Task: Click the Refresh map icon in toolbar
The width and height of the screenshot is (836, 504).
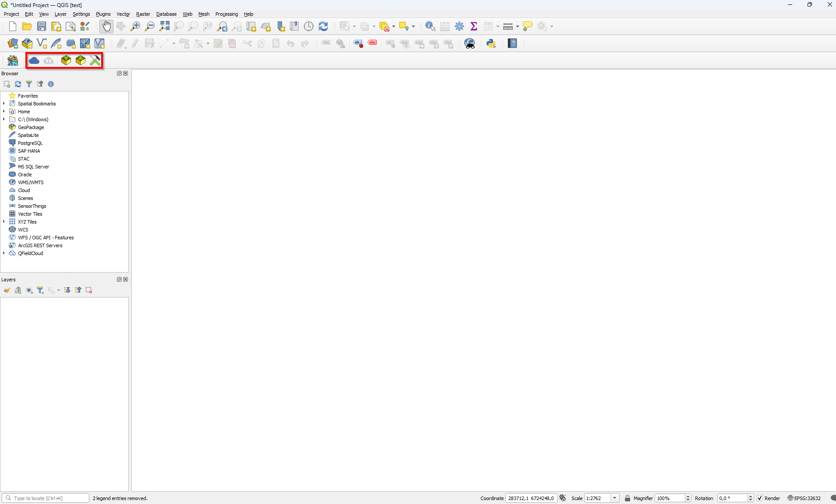Action: coord(323,26)
